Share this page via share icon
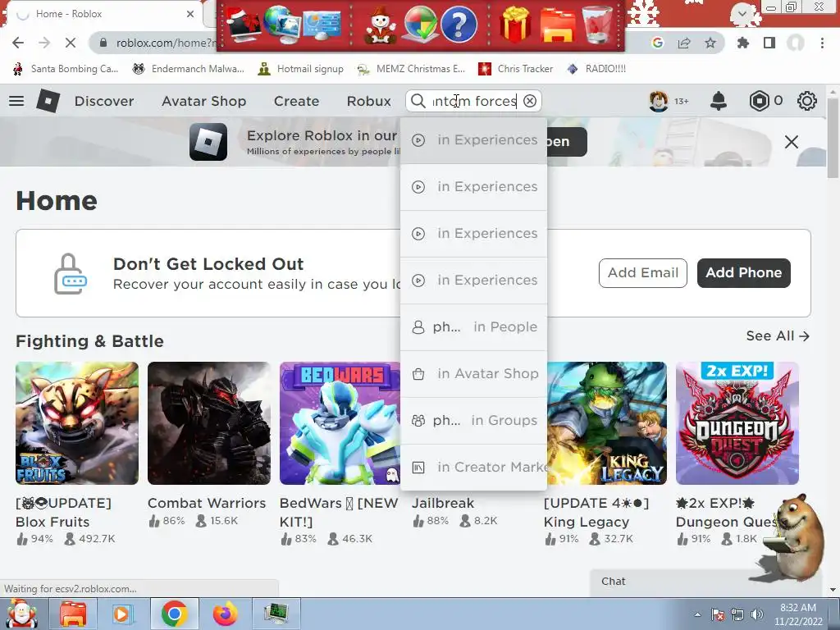The image size is (840, 630). [684, 43]
